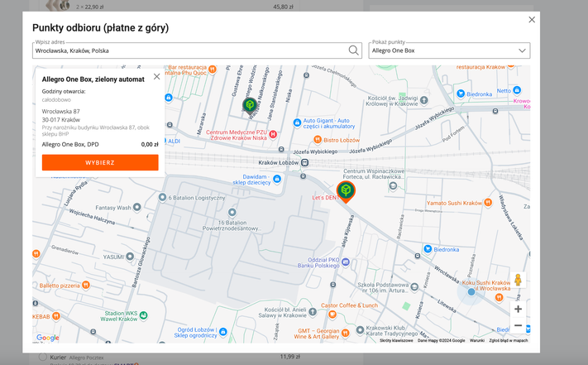
Task: Click the Yamato Sushi Kraków marker
Action: pyautogui.click(x=487, y=203)
